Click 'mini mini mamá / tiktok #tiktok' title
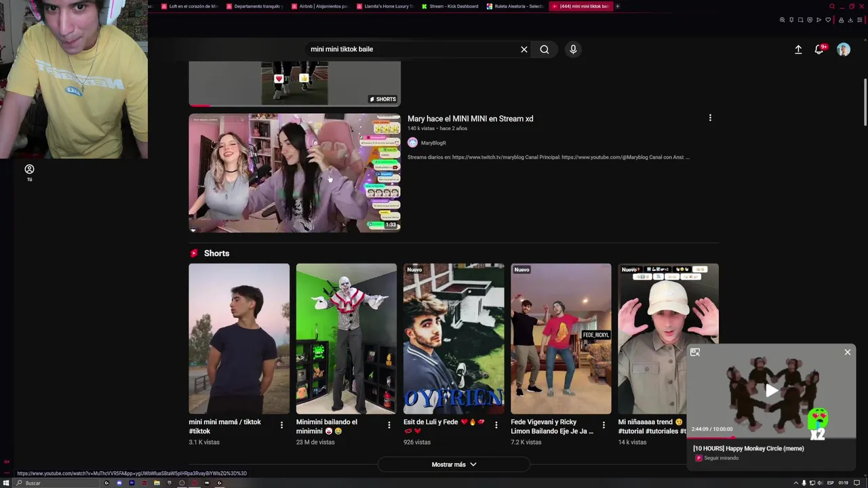The image size is (868, 488). pyautogui.click(x=224, y=426)
